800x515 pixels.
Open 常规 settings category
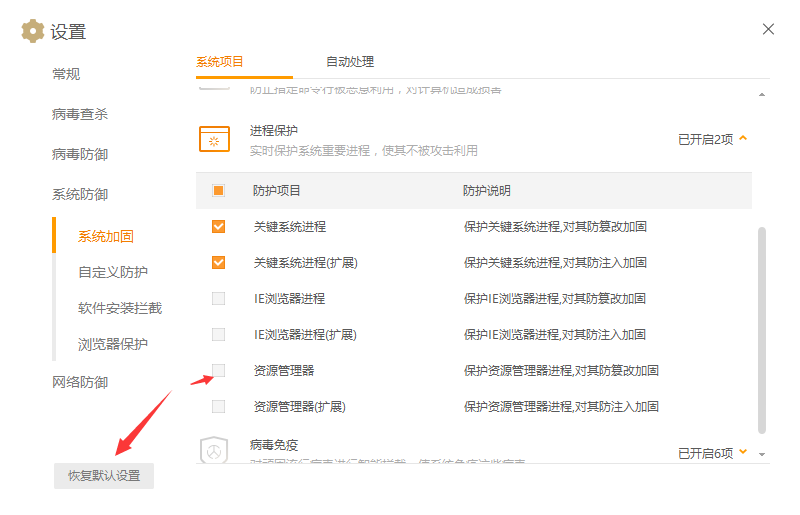(66, 74)
